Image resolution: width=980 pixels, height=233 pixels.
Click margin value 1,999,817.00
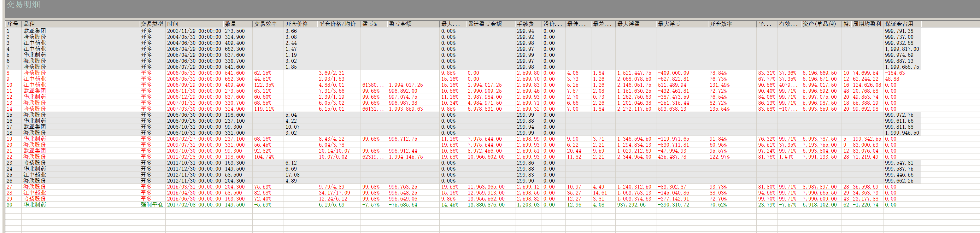click(x=902, y=49)
